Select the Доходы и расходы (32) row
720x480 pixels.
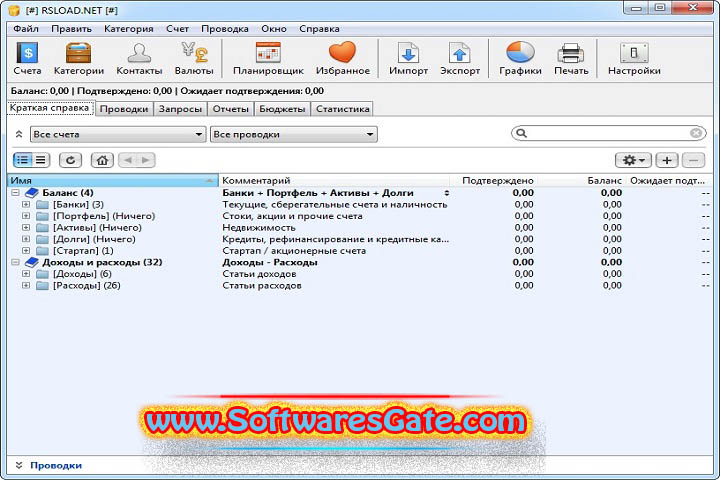tap(360, 262)
